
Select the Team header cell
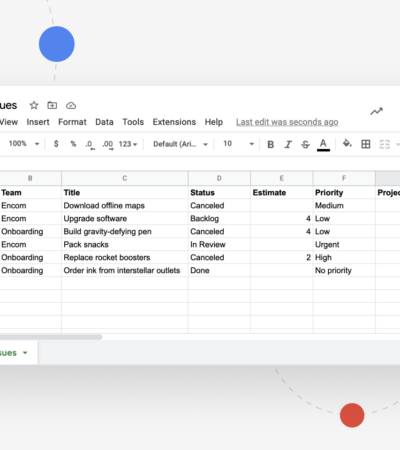[x=30, y=192]
